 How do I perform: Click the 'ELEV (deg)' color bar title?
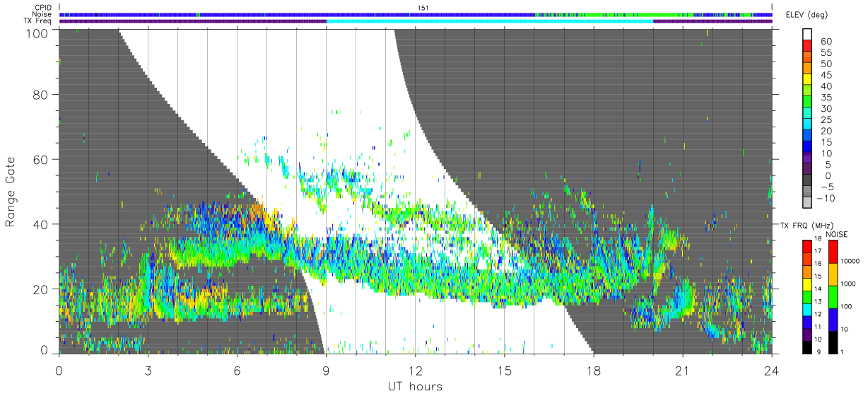807,15
